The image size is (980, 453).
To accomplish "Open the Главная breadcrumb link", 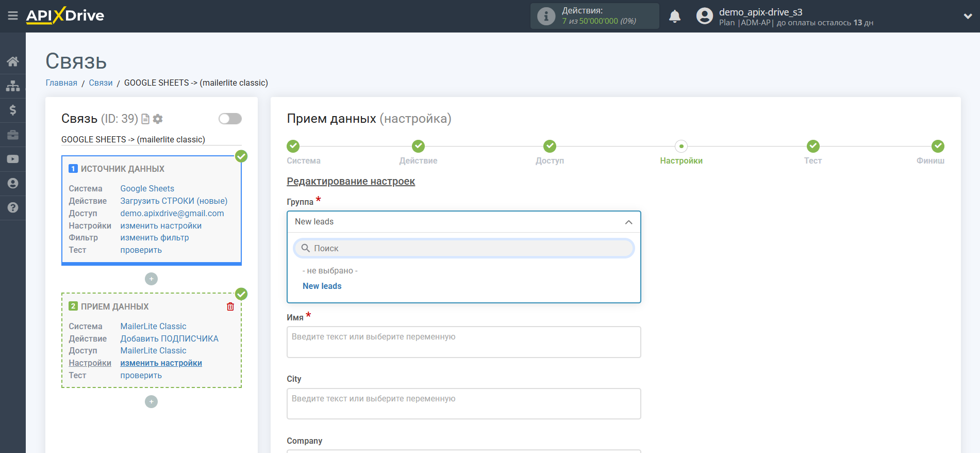I will pyautogui.click(x=61, y=83).
